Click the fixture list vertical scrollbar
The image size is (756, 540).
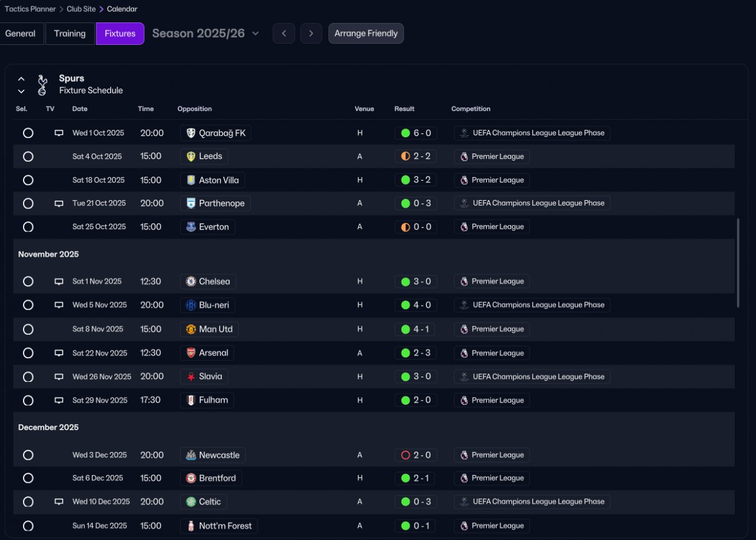(737, 263)
